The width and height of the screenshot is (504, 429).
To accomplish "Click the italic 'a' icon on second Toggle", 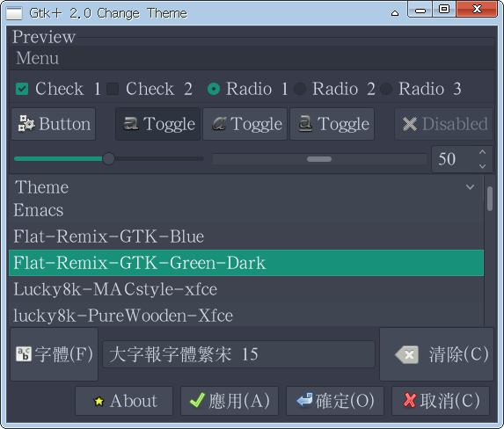I will tap(219, 123).
